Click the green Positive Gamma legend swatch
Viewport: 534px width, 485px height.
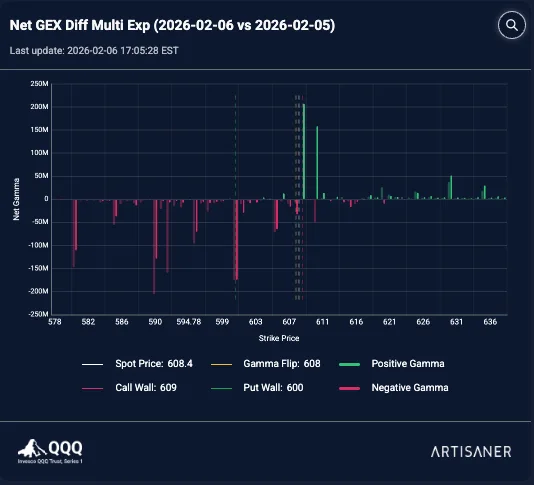tap(349, 364)
